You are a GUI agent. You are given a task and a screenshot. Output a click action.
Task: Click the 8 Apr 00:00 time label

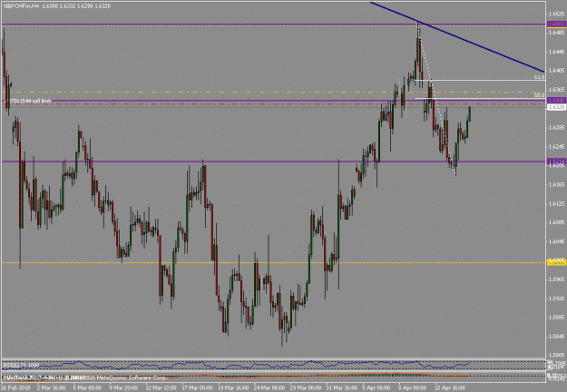(413, 388)
